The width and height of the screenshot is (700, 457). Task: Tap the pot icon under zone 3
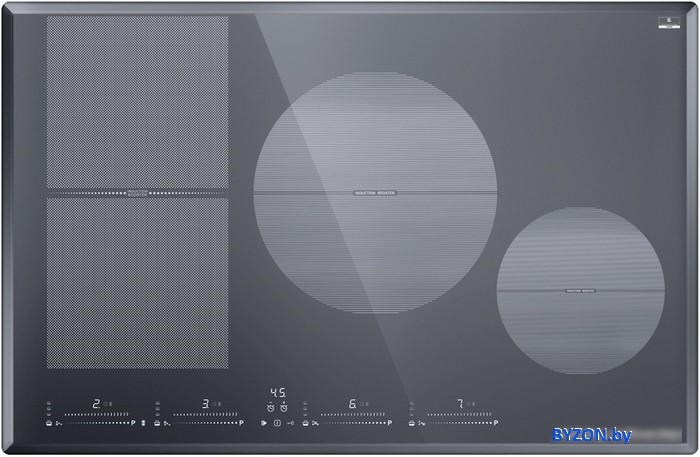coord(158,423)
